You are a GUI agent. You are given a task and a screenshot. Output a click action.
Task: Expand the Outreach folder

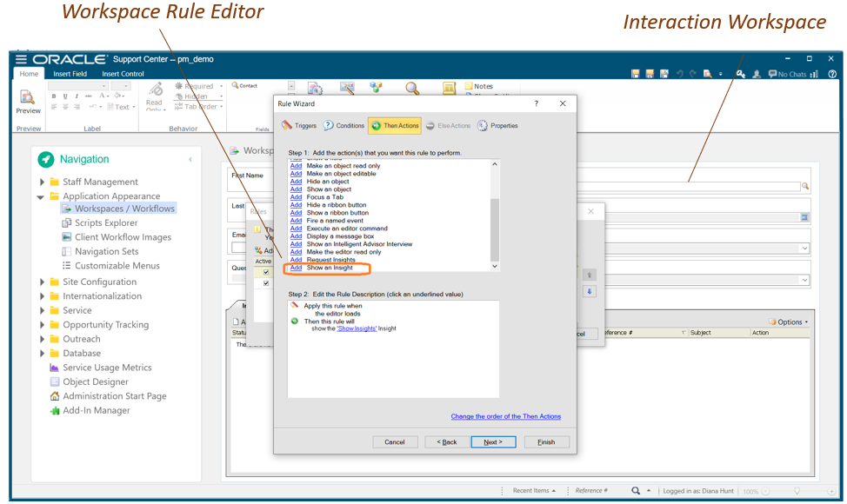click(42, 339)
